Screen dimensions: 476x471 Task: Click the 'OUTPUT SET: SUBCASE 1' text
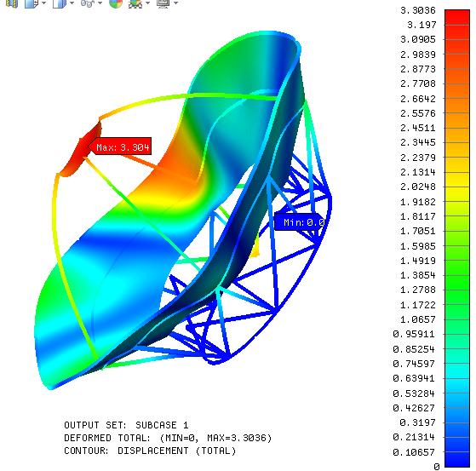(x=126, y=425)
